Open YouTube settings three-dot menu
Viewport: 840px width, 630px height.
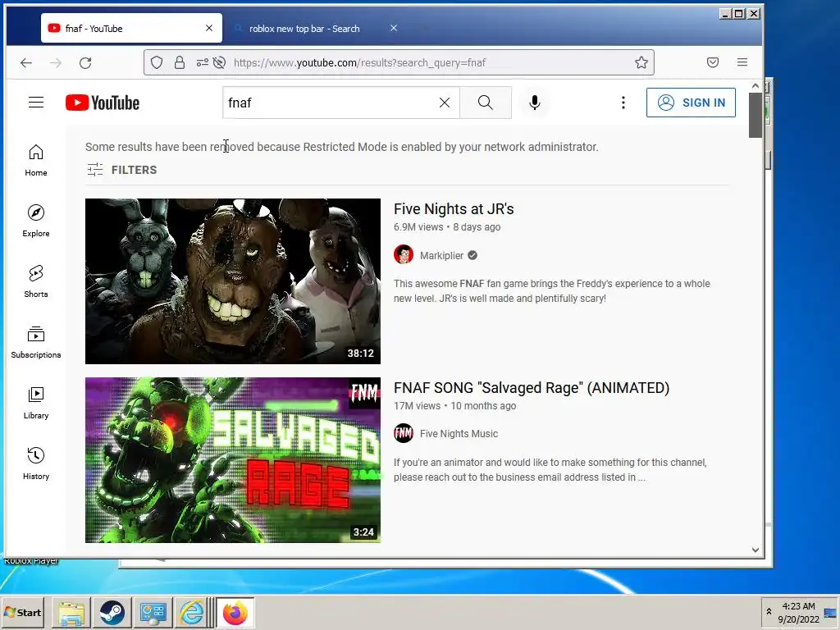tap(623, 103)
